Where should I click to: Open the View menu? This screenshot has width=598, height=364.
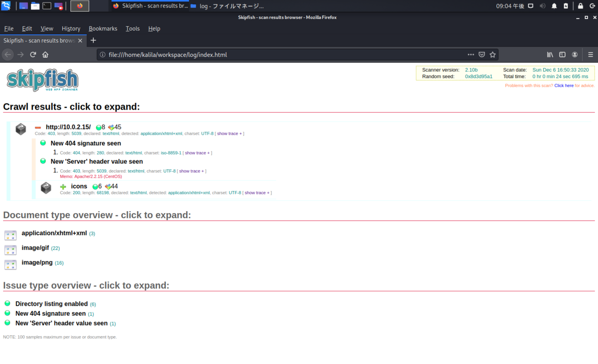(x=47, y=28)
